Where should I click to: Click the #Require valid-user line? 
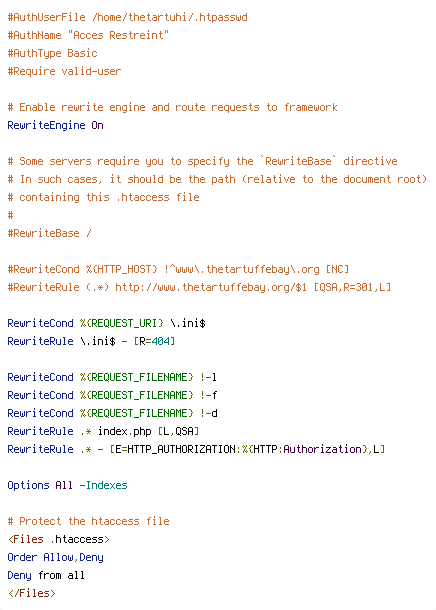click(x=64, y=71)
